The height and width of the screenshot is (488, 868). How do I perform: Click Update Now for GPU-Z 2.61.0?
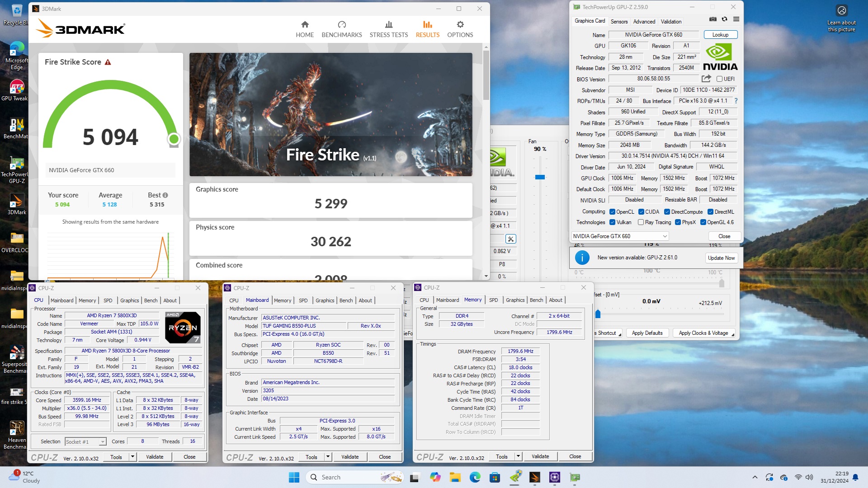click(721, 258)
